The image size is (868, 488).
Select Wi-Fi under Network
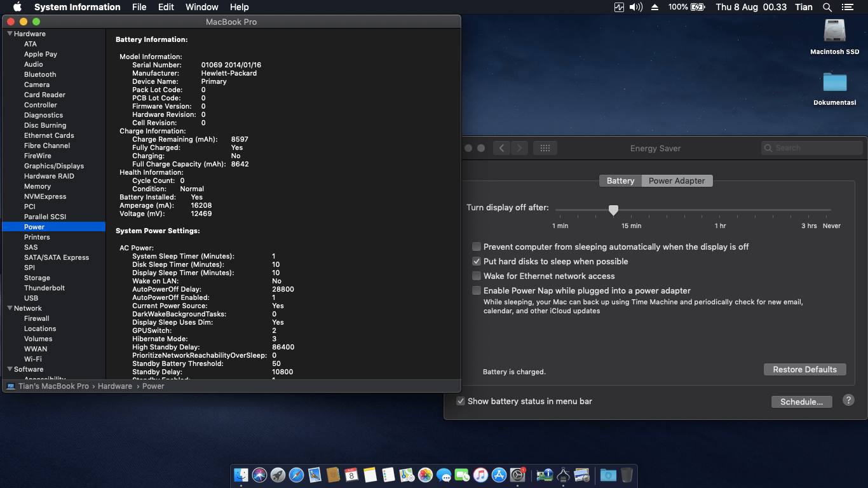(x=32, y=359)
